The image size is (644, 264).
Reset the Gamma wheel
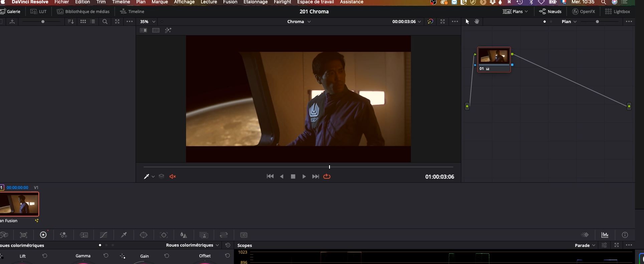click(106, 256)
